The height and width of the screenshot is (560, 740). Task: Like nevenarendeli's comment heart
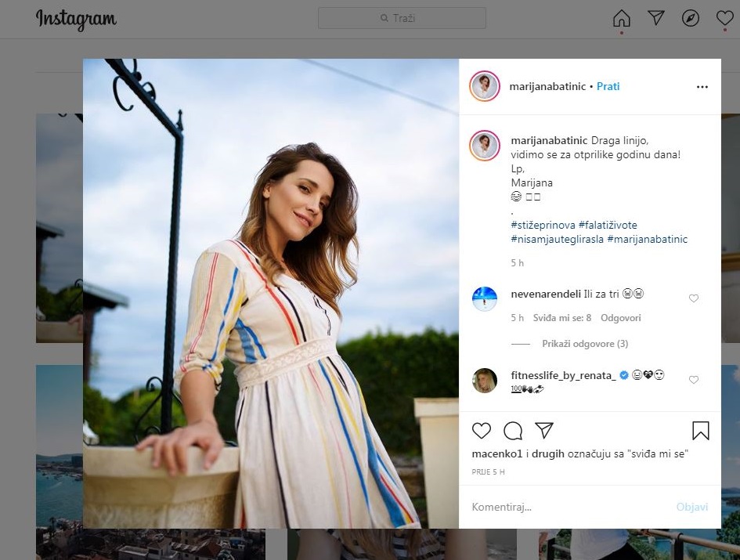pyautogui.click(x=693, y=298)
